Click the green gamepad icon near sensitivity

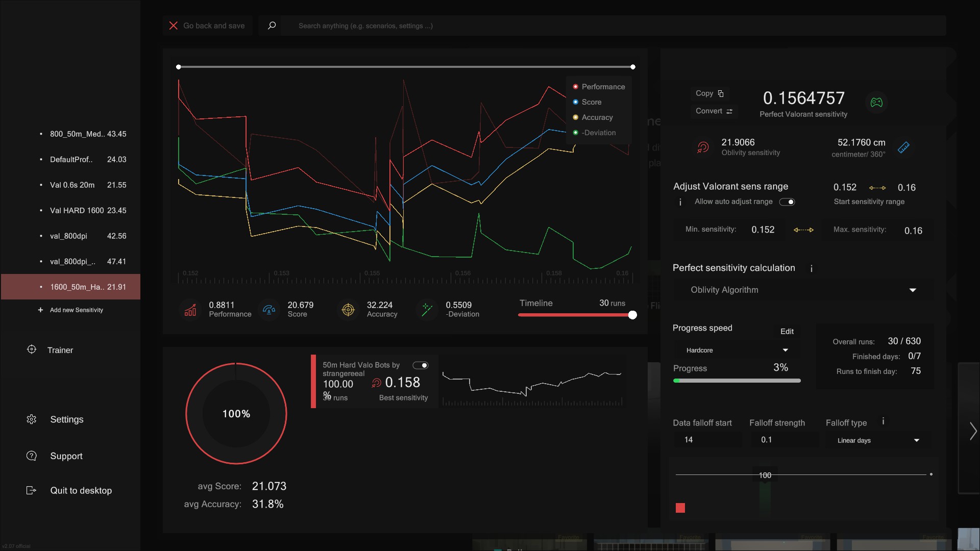click(876, 103)
